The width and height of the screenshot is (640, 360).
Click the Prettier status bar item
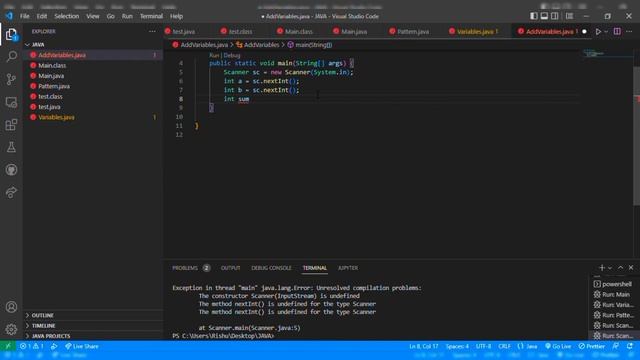(x=591, y=346)
